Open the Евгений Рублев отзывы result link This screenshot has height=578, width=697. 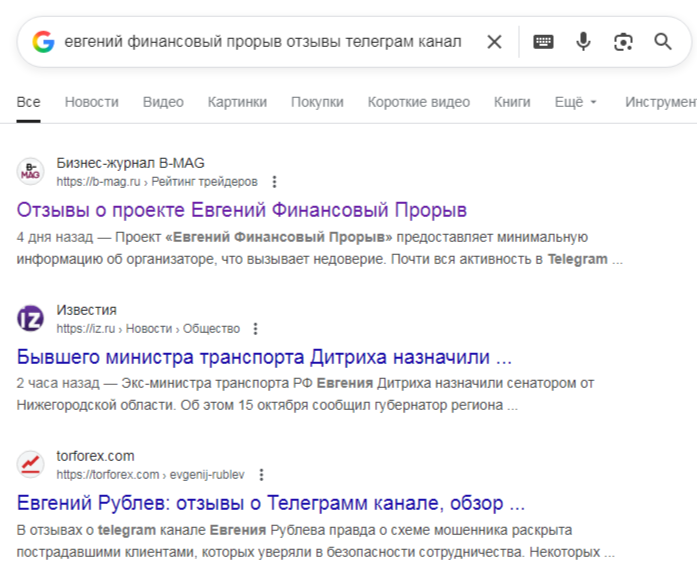tap(271, 503)
